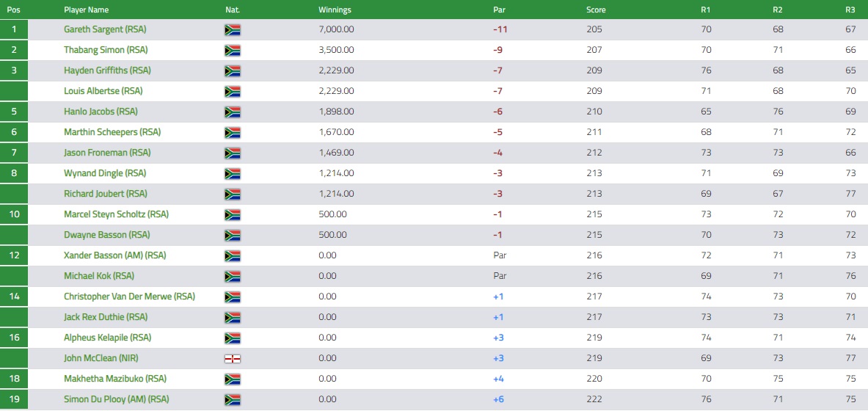Screen dimensions: 868x411
Task: Select the Hayden Griffiths (RSA) name link
Action: [x=107, y=70]
